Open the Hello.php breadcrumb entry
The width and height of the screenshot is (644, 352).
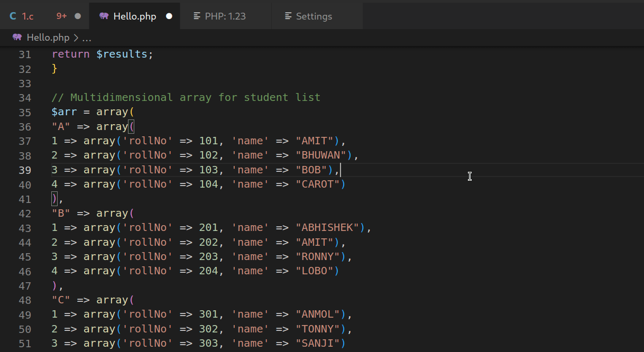click(49, 38)
